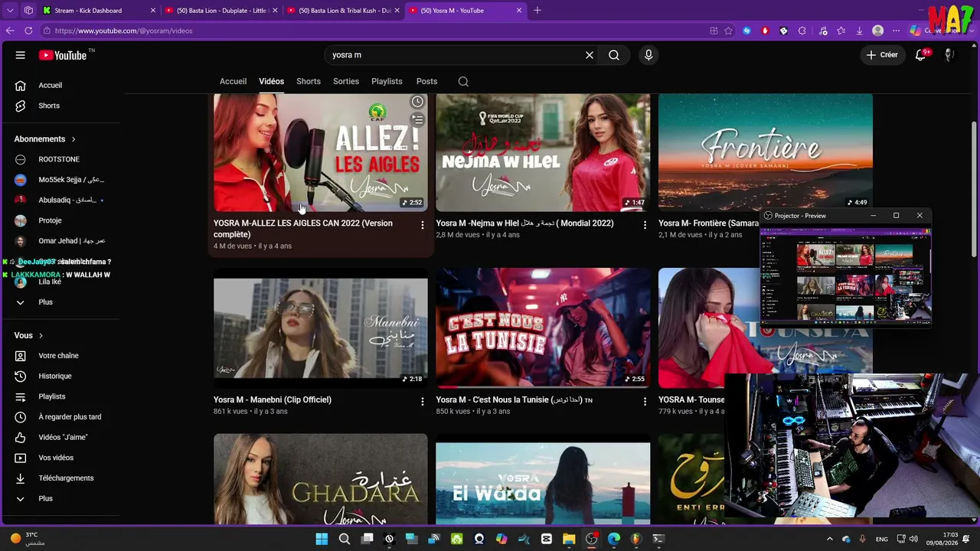Open the browser favorites list icon

point(841,31)
